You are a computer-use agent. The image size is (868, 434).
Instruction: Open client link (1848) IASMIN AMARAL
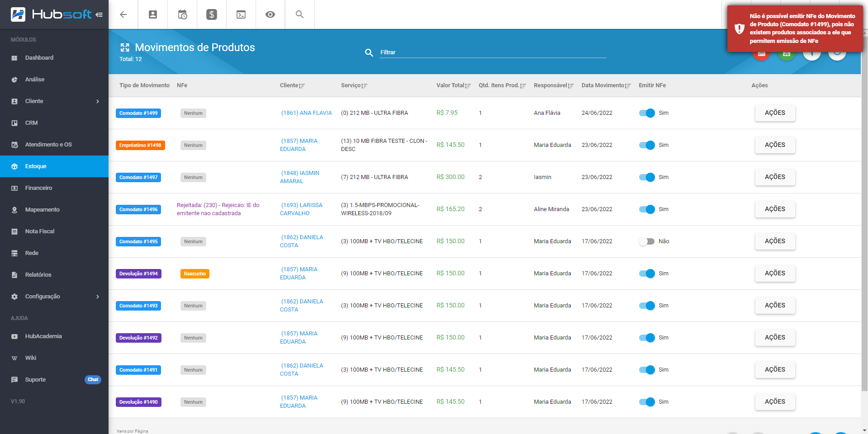click(x=300, y=177)
